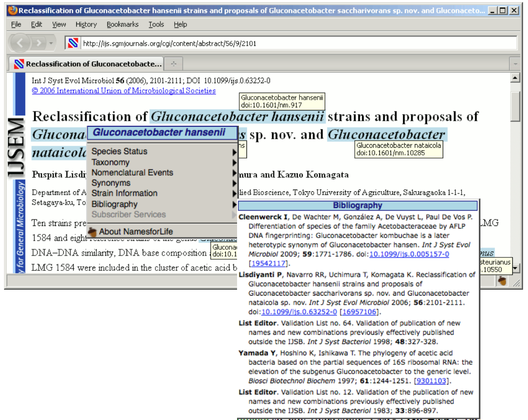Click the URL address field
The height and width of the screenshot is (420, 528).
pyautogui.click(x=296, y=43)
